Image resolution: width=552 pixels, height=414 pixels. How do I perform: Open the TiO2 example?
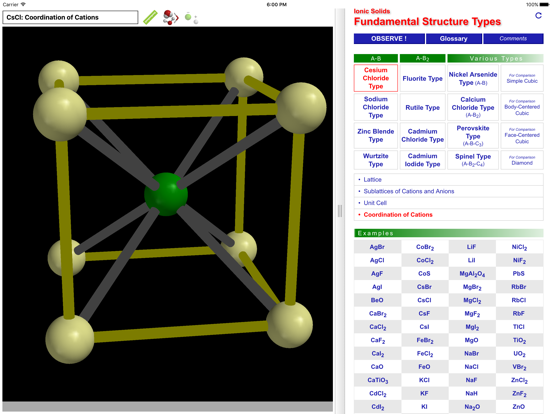click(x=519, y=340)
